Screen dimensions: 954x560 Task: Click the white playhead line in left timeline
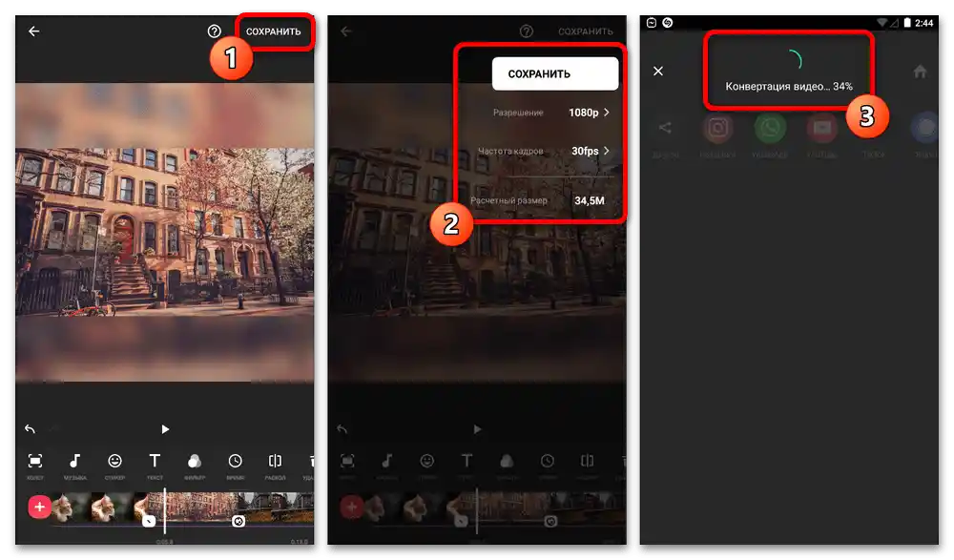point(165,510)
